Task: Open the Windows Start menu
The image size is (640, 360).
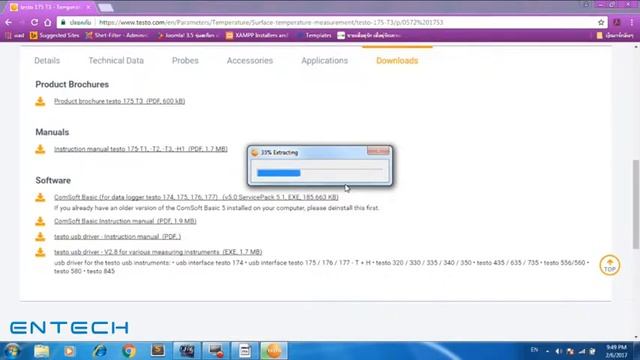Action: [x=12, y=351]
